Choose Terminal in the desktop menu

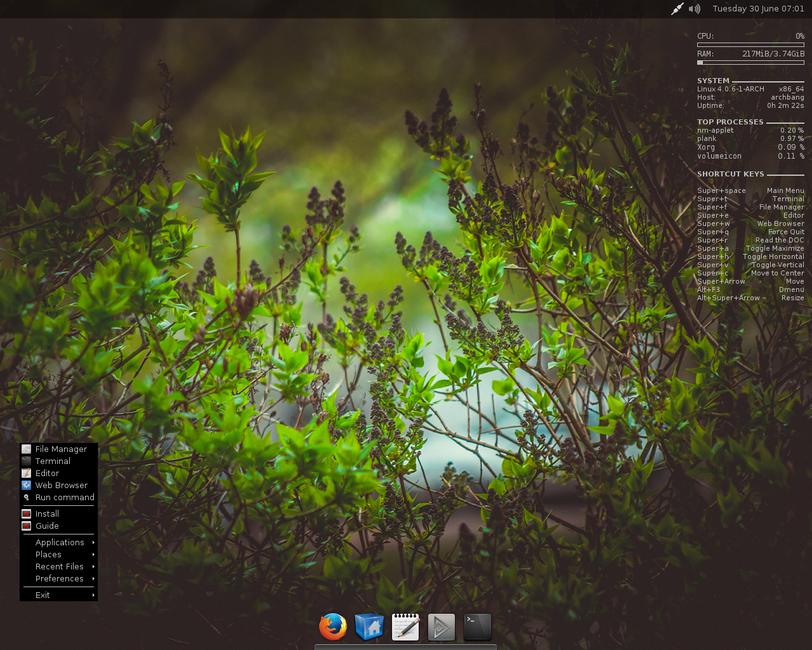coord(58,461)
